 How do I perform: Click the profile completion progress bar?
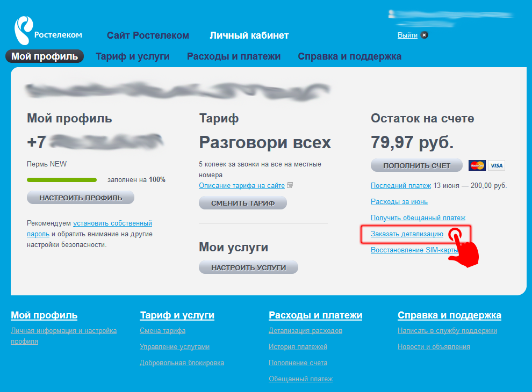(61, 180)
